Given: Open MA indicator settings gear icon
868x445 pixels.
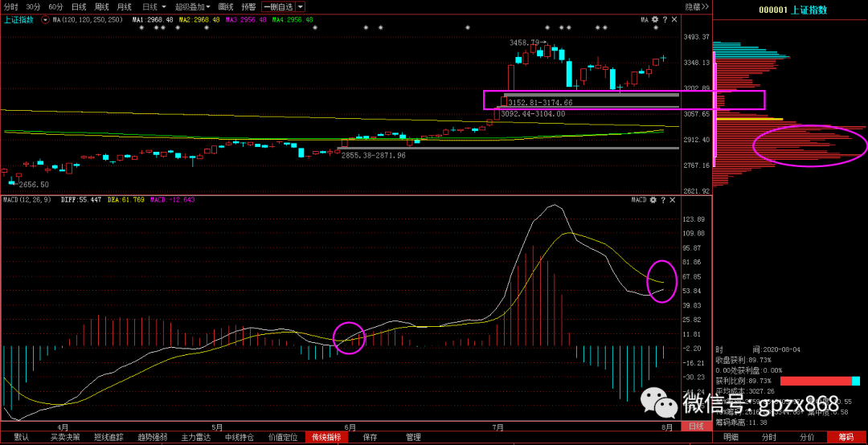Looking at the screenshot, I should click(655, 20).
